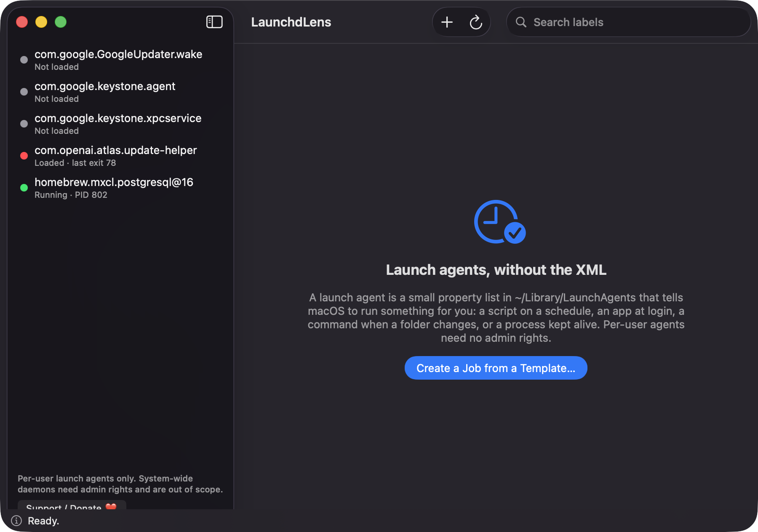Viewport: 758px width, 532px height.
Task: Focus the Search labels field
Action: coord(628,22)
